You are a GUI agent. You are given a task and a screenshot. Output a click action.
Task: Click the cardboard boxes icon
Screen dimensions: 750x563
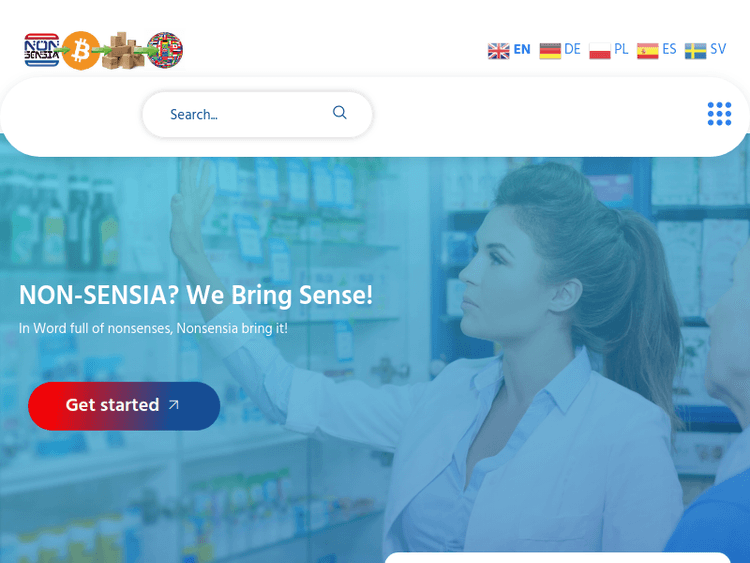tap(125, 50)
